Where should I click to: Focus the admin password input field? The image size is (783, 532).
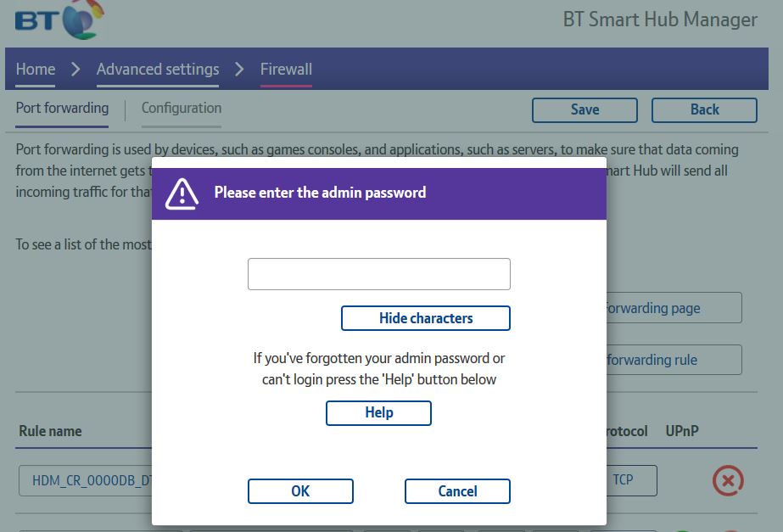point(378,274)
